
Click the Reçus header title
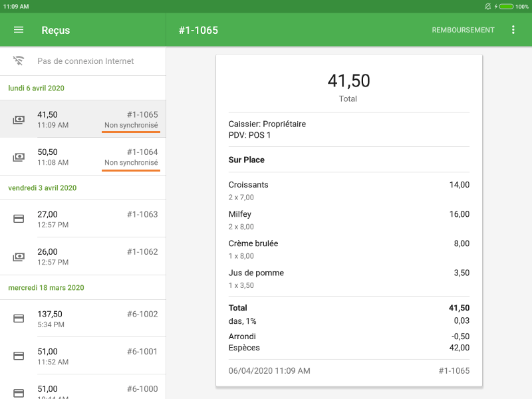click(x=55, y=30)
